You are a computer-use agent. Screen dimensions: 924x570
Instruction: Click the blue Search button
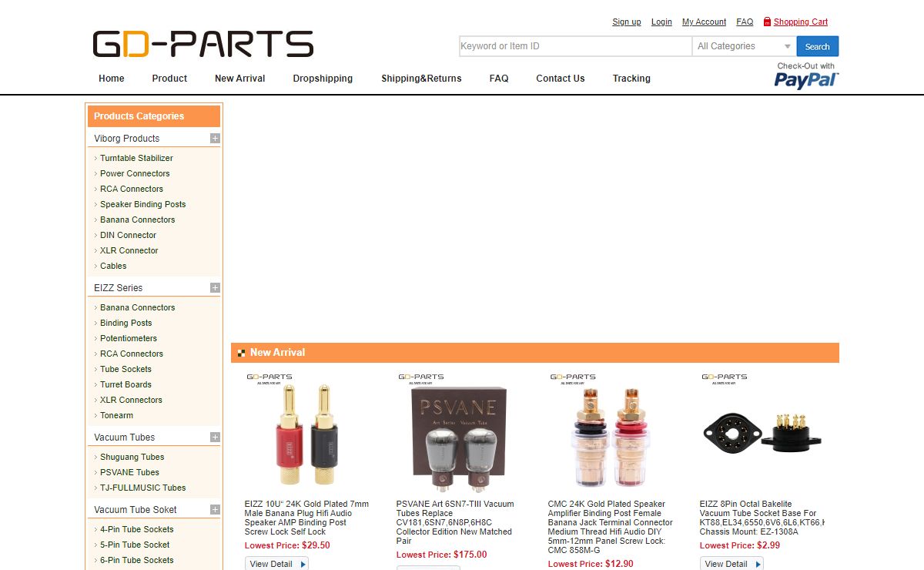[818, 46]
